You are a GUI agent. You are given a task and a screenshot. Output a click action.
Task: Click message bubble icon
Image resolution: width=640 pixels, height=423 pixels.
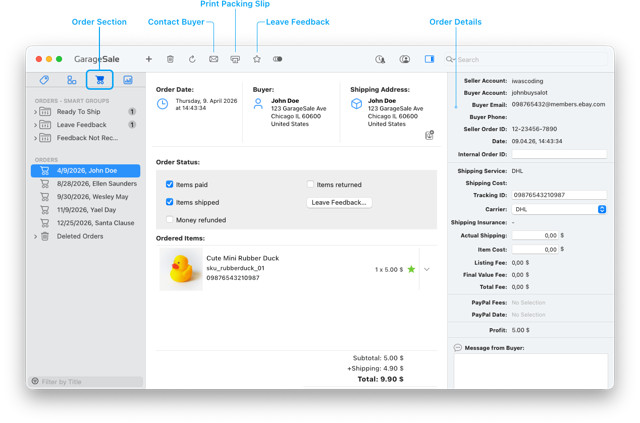458,348
